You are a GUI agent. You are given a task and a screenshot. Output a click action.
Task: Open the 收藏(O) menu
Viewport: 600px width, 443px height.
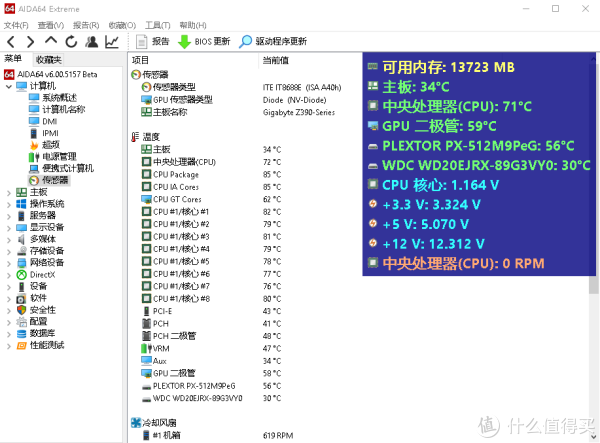click(x=122, y=25)
